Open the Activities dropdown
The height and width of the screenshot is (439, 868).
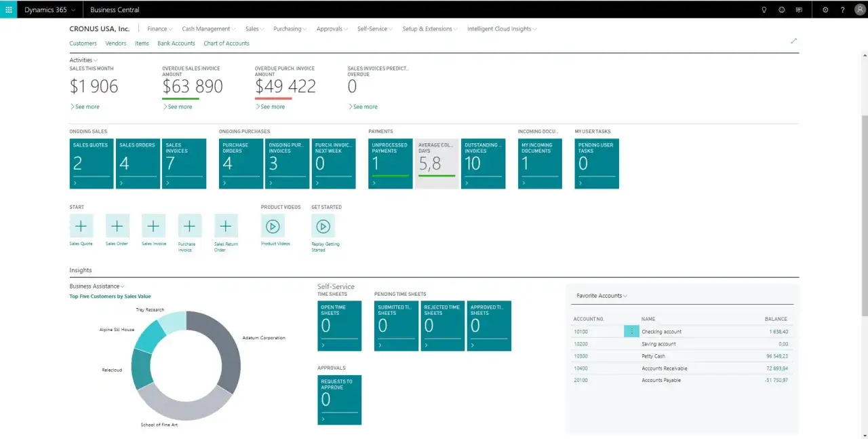pos(83,60)
